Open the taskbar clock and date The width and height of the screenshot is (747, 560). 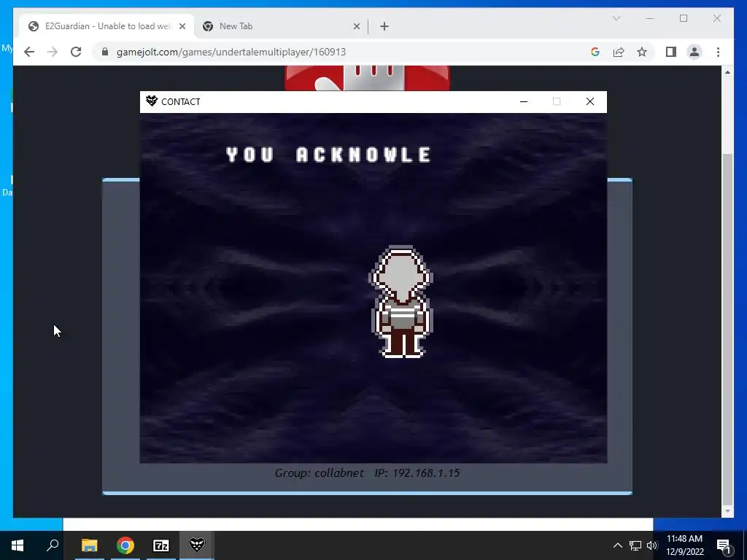click(x=684, y=545)
